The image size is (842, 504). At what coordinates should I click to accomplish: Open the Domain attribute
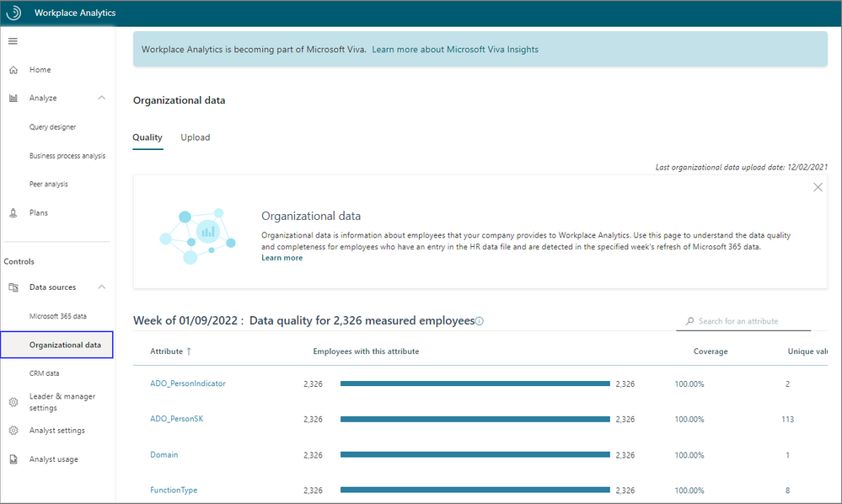point(164,455)
